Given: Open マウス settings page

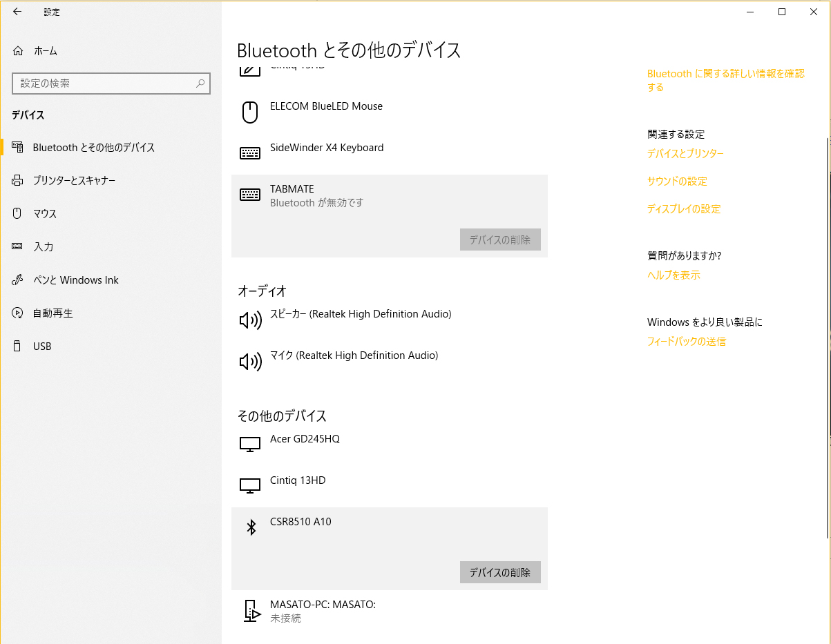Looking at the screenshot, I should coord(45,214).
